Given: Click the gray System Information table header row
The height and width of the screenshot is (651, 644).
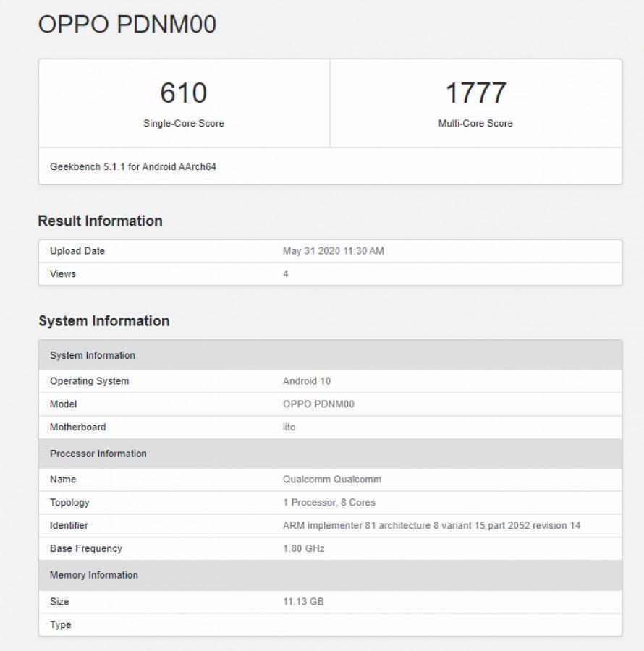Looking at the screenshot, I should point(330,355).
